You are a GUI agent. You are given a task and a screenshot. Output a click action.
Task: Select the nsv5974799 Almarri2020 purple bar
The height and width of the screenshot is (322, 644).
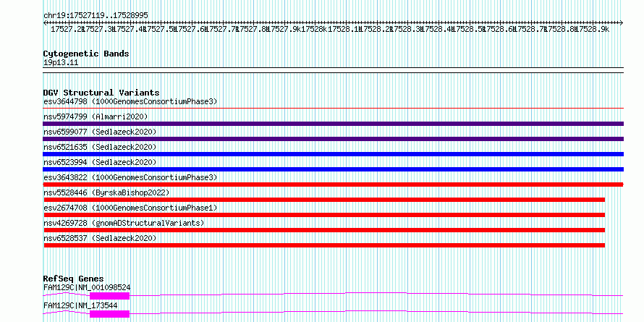tap(333, 124)
